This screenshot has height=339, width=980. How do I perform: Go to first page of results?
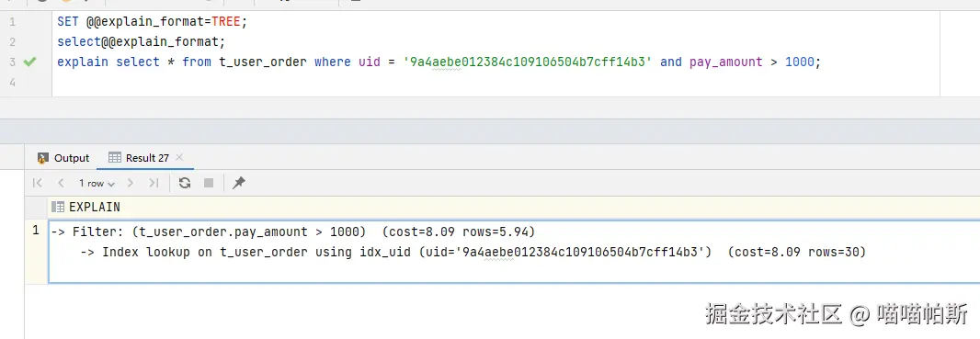point(38,183)
